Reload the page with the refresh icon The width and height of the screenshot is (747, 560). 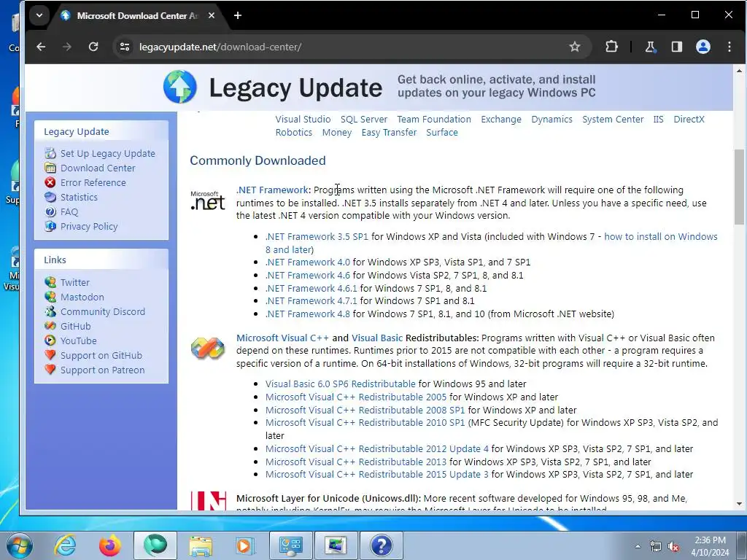(x=93, y=47)
